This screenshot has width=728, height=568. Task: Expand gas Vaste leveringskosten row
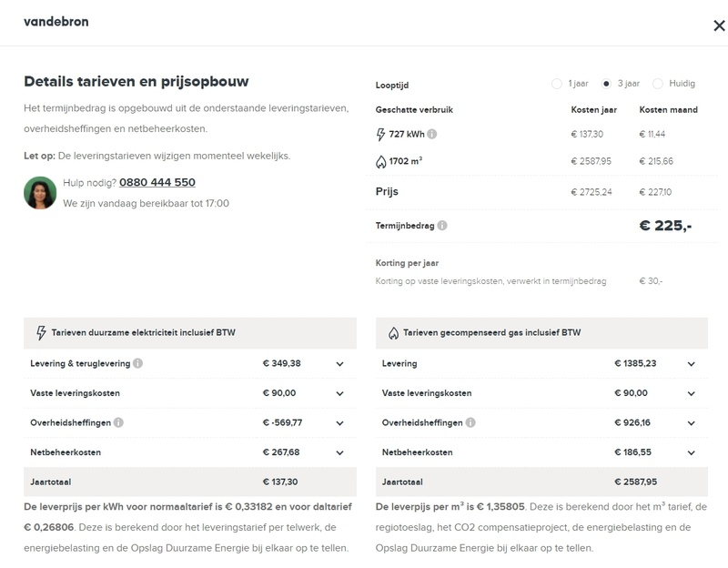[x=692, y=393]
